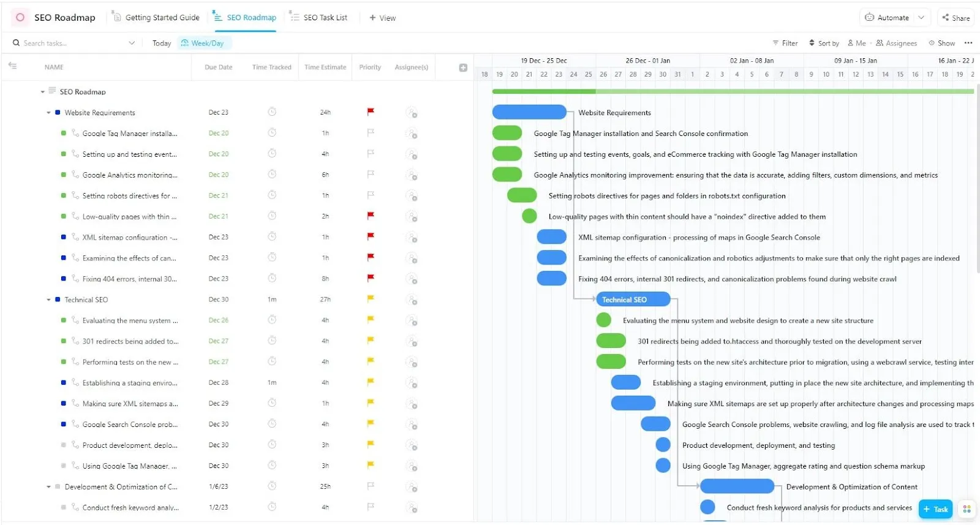Toggle the Me filter
The image size is (980, 525).
[x=856, y=43]
